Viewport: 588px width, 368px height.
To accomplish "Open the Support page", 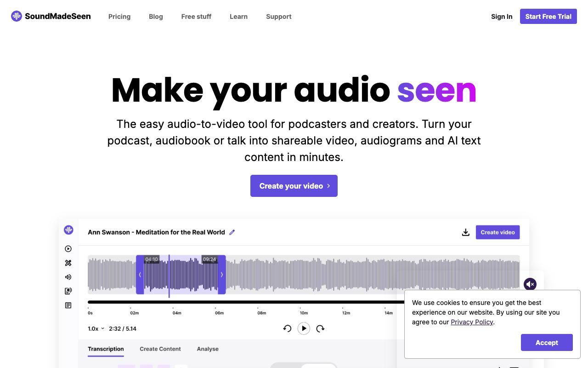I will pyautogui.click(x=279, y=17).
